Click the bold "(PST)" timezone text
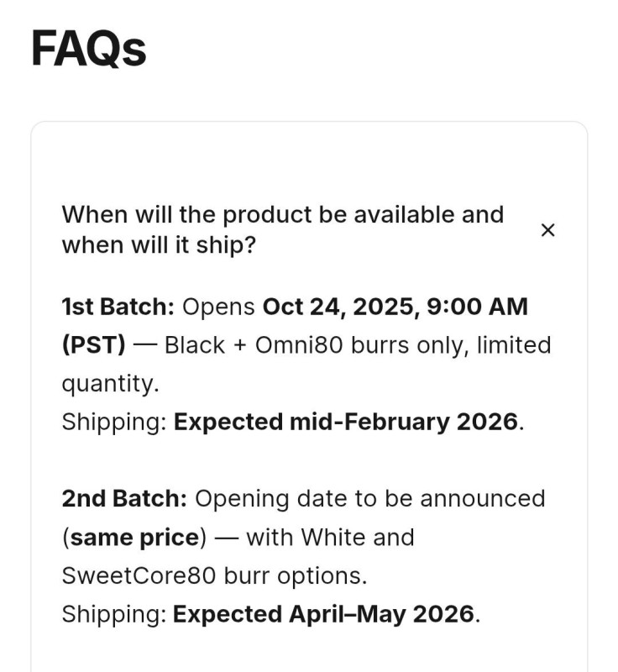The height and width of the screenshot is (672, 618). pyautogui.click(x=93, y=345)
